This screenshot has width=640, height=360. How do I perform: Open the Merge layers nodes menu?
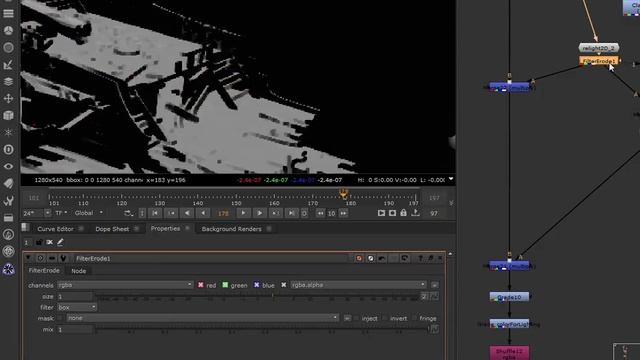(8, 82)
